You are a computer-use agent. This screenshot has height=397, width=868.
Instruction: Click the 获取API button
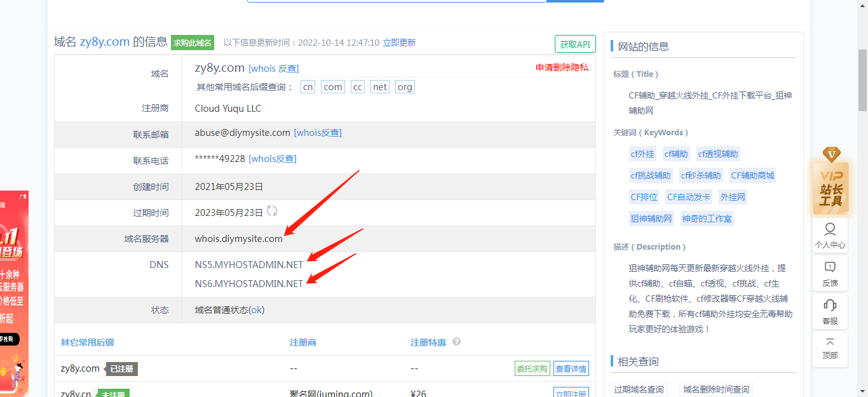point(575,44)
